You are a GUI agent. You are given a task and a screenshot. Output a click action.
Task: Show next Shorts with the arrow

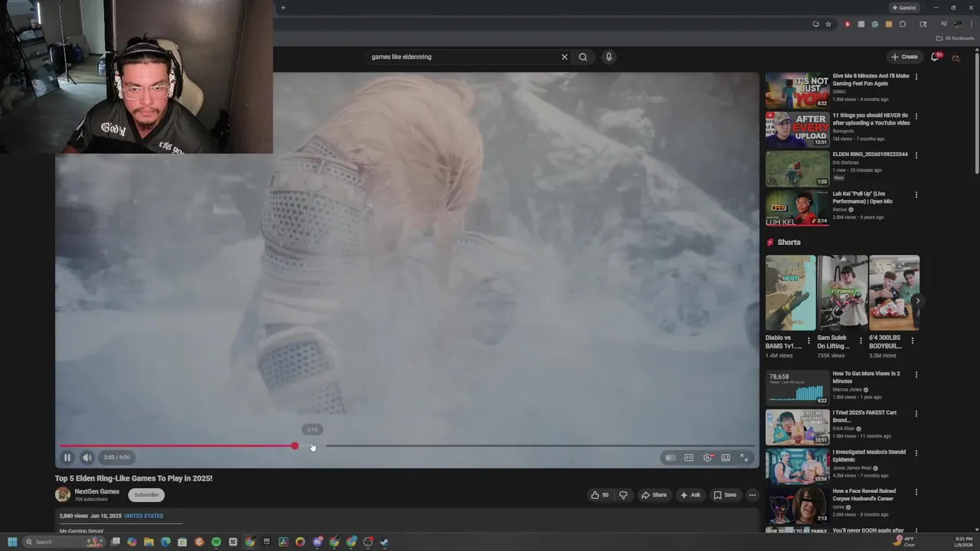pyautogui.click(x=917, y=301)
